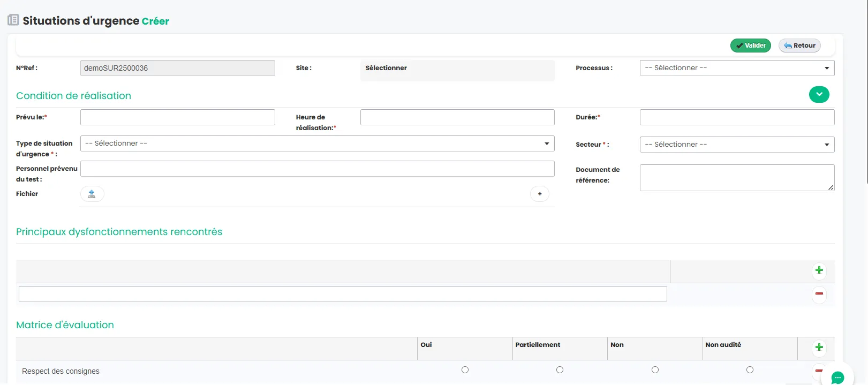Focus the Document de référence textarea
The height and width of the screenshot is (385, 868).
point(737,178)
